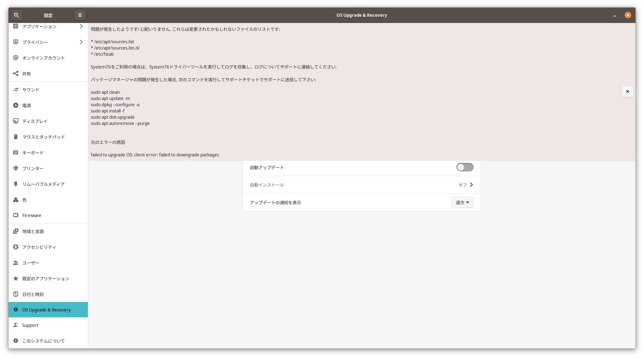Screen dimensions: 644x358
Task: Click the search icon in Settings header
Action: (x=16, y=15)
